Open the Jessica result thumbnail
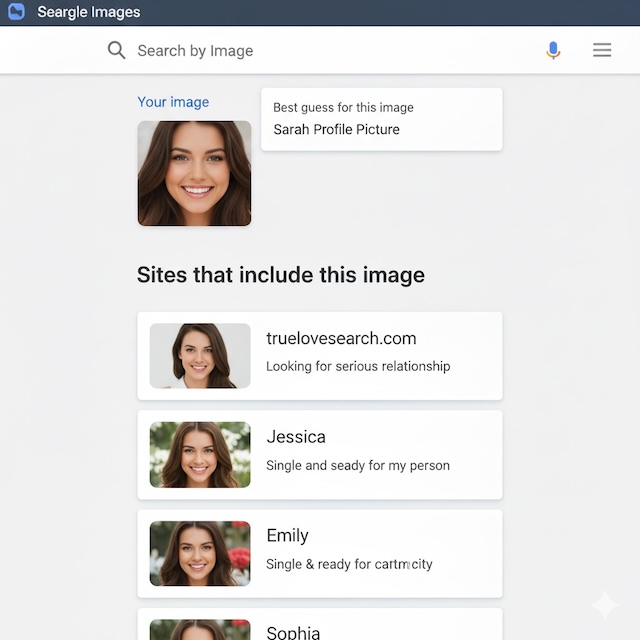640x640 pixels. [200, 454]
